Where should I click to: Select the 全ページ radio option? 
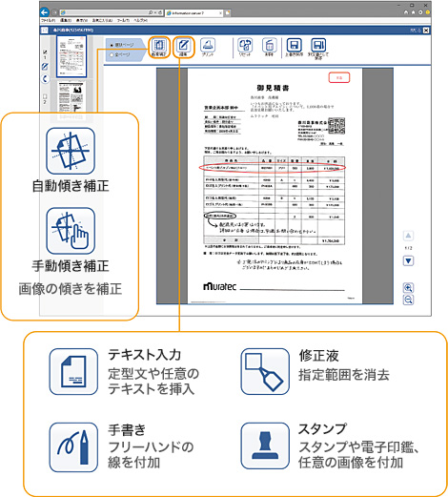[x=112, y=54]
